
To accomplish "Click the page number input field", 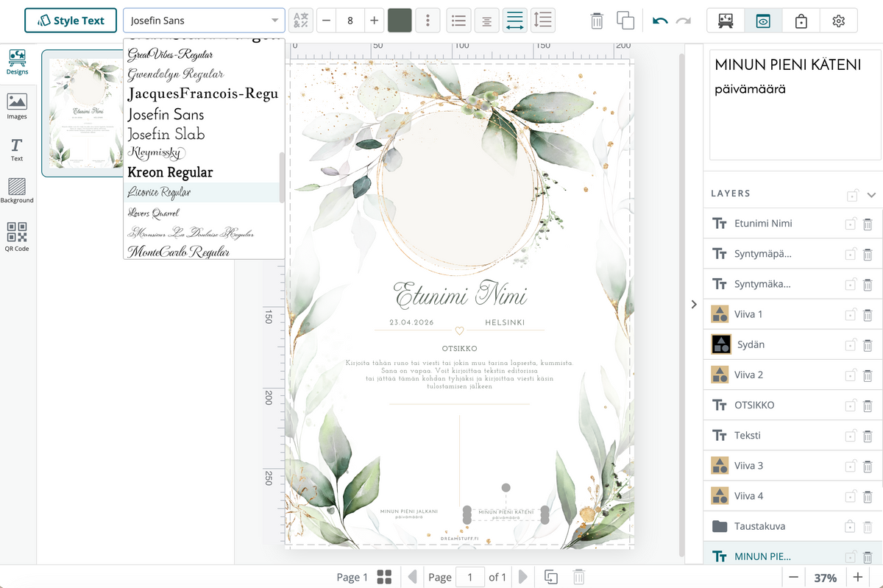I will click(x=470, y=577).
